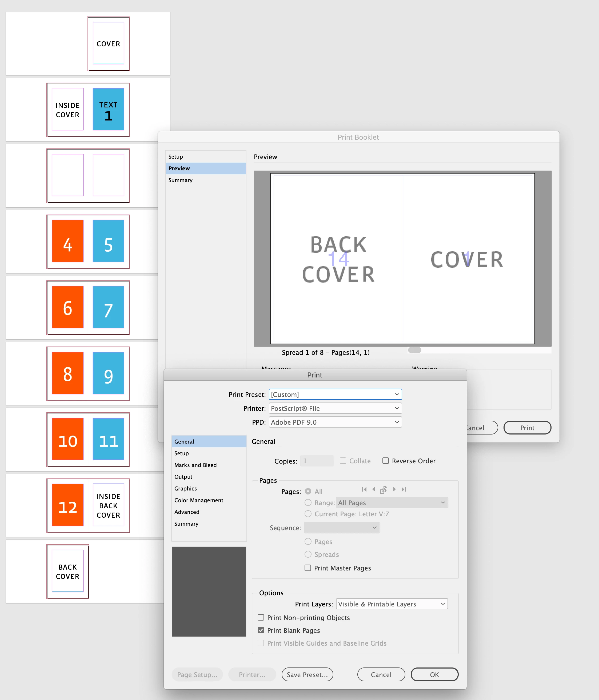Check the Print Master Pages option
Image resolution: width=599 pixels, height=700 pixels.
(x=308, y=568)
